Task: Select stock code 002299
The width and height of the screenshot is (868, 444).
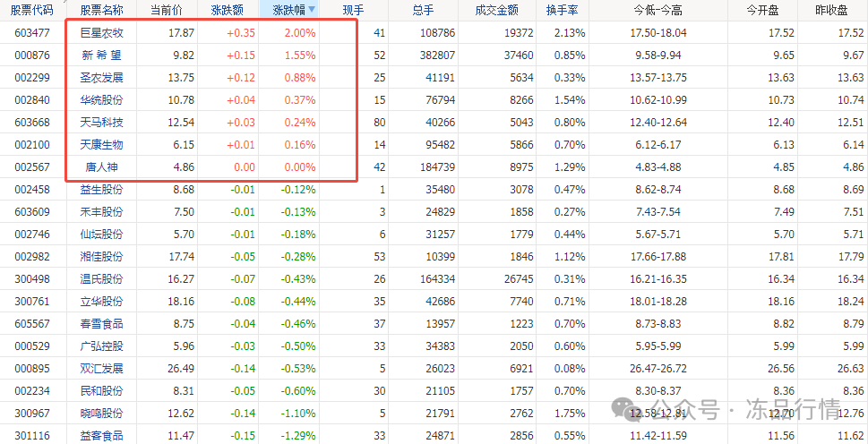Action: click(x=32, y=78)
